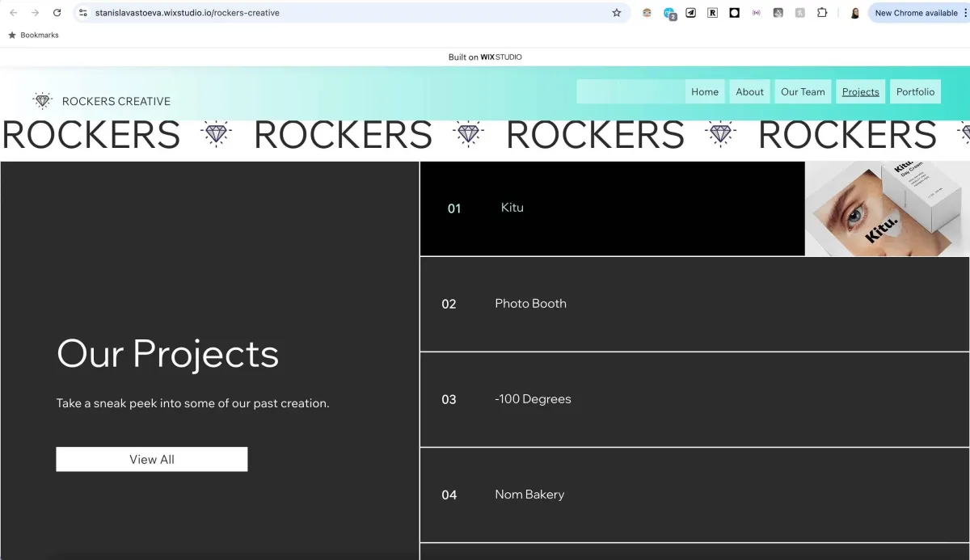
Task: Click the ROCKERS CREATIVE site title
Action: (x=116, y=101)
